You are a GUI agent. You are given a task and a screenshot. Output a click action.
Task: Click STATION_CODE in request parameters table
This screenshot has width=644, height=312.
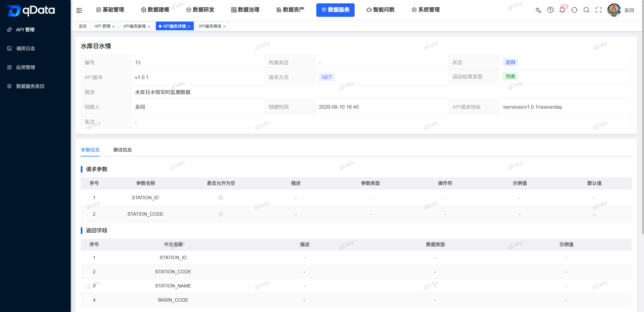145,214
